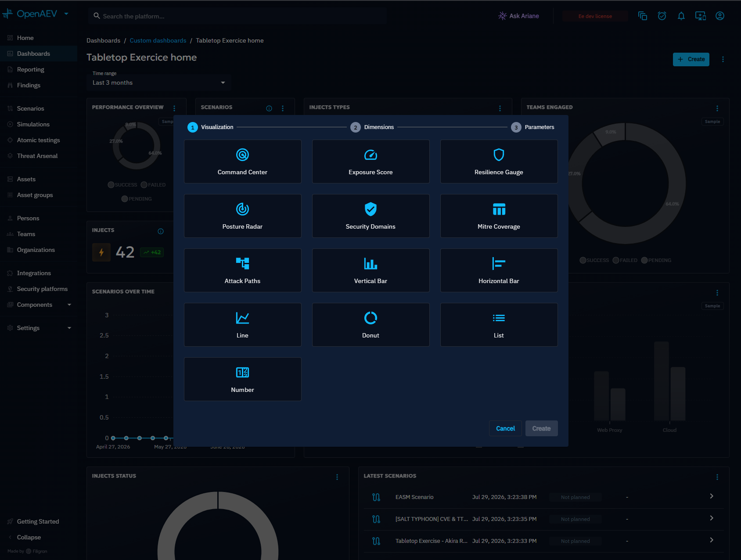Click the Ask Ariane sparkle icon
Viewport: 741px width, 560px height.
(x=502, y=16)
